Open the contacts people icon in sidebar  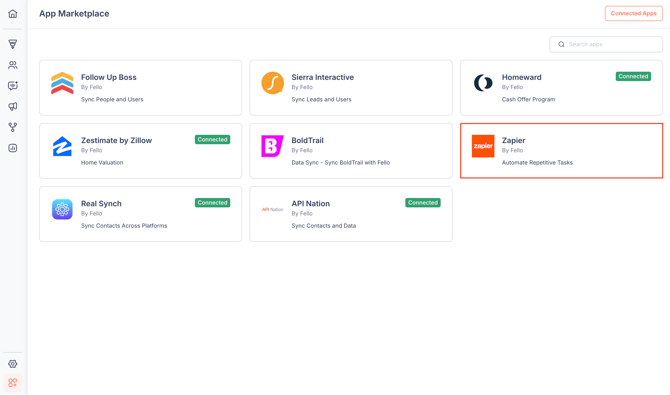point(13,65)
